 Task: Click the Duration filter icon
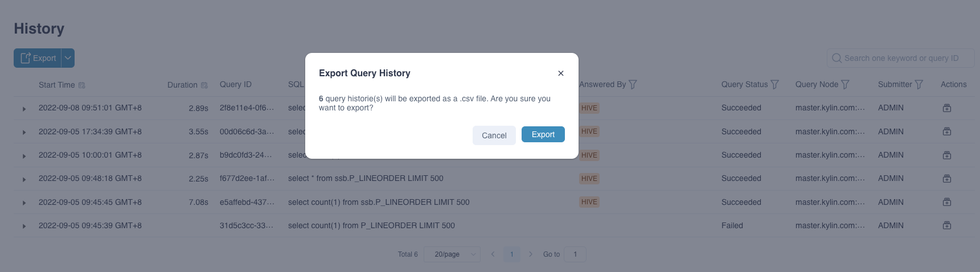click(x=204, y=85)
